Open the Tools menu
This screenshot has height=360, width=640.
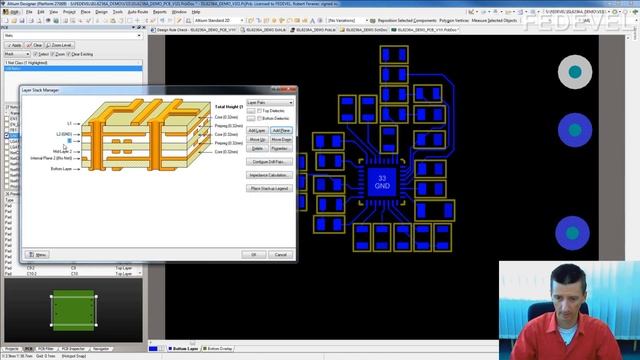coord(118,12)
